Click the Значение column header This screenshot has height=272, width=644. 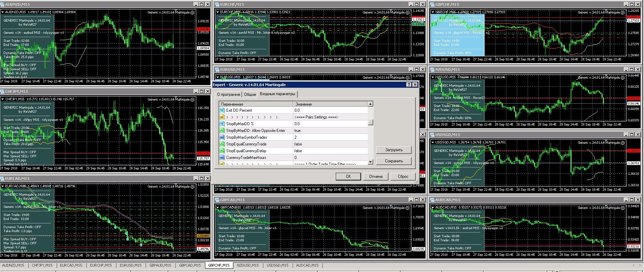pyautogui.click(x=330, y=104)
